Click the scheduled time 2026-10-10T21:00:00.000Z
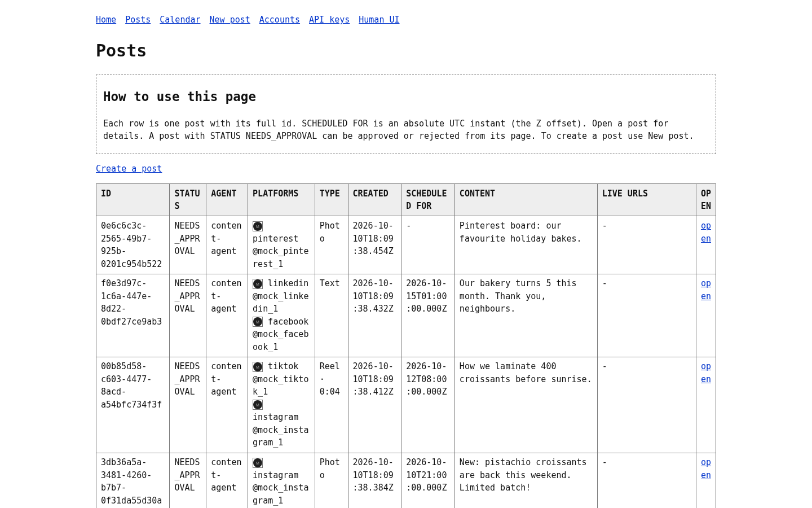The height and width of the screenshot is (508, 812). point(426,475)
